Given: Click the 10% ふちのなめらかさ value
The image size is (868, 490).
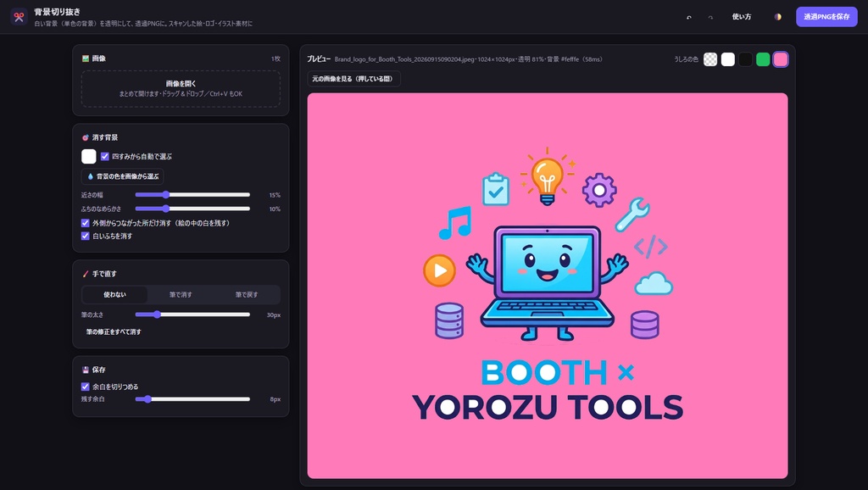Looking at the screenshot, I should [x=275, y=209].
